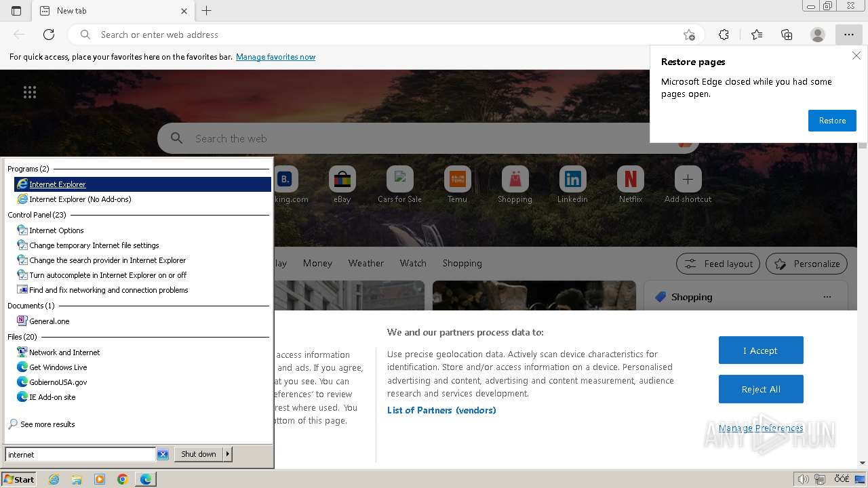Image resolution: width=868 pixels, height=488 pixels.
Task: Click the Add shortcut plus tile
Action: 688,185
